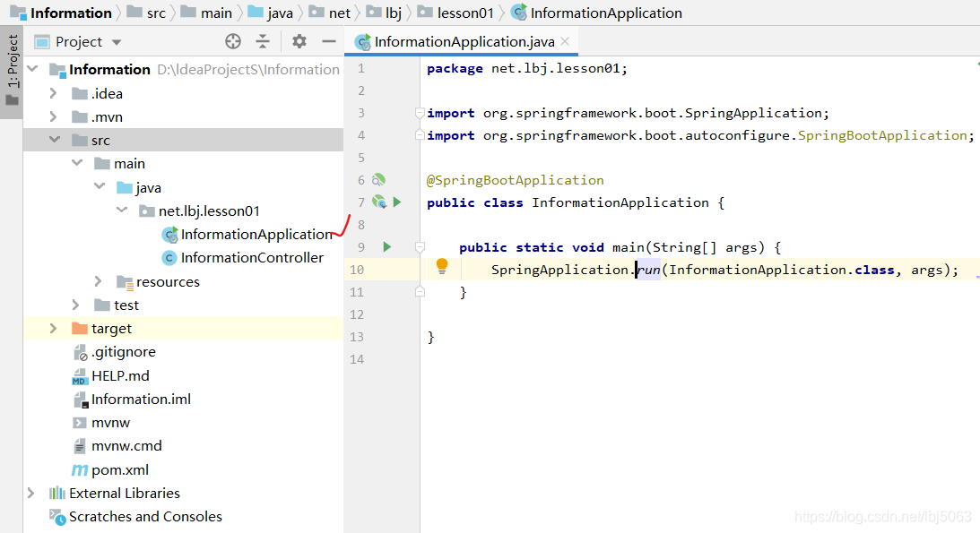
Task: Click the src breadcrumb in navigation bar
Action: tap(147, 13)
